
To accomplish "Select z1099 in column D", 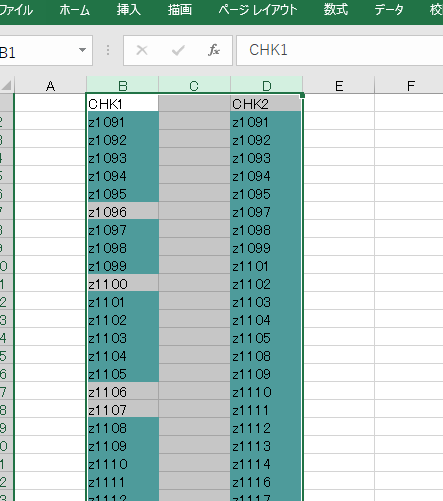I will pos(266,248).
